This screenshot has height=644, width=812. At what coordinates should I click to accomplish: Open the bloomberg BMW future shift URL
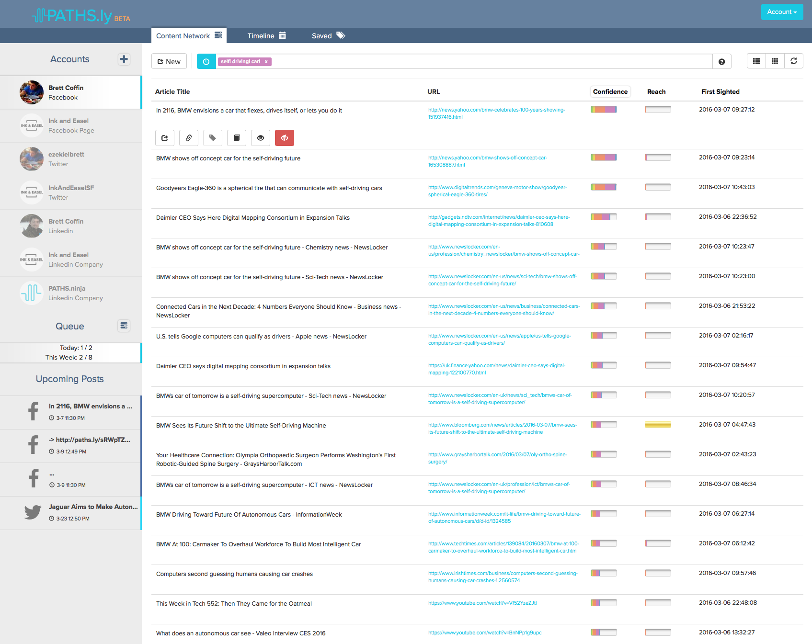(503, 428)
